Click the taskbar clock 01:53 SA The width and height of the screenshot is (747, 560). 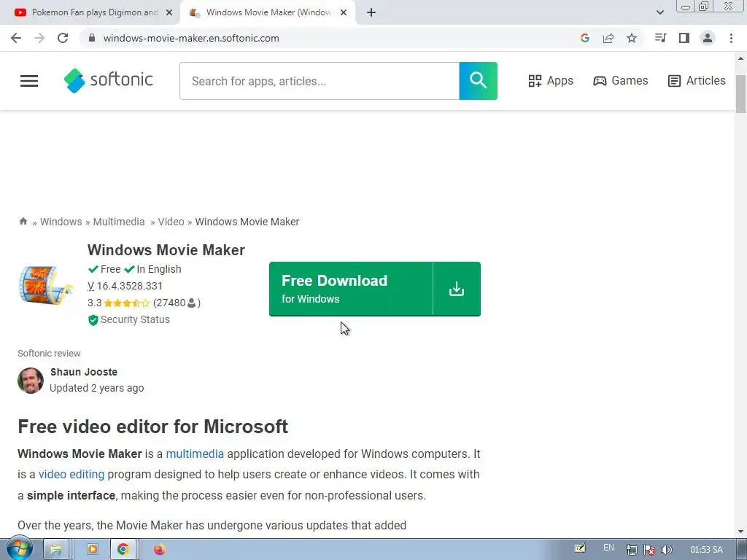[x=706, y=550]
